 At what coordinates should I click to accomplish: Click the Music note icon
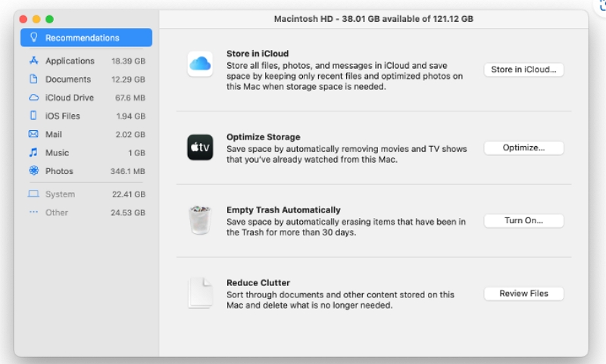pyautogui.click(x=33, y=152)
